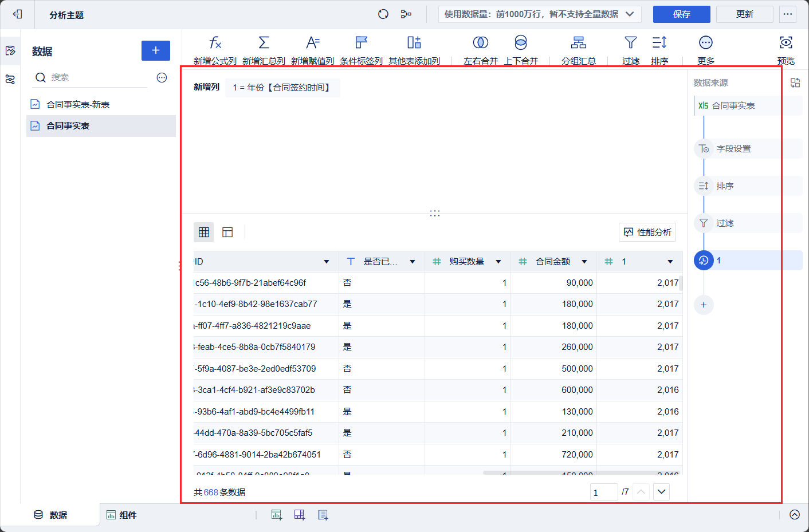The width and height of the screenshot is (809, 532).
Task: Exit the analysis subject via back icon
Action: (x=17, y=14)
